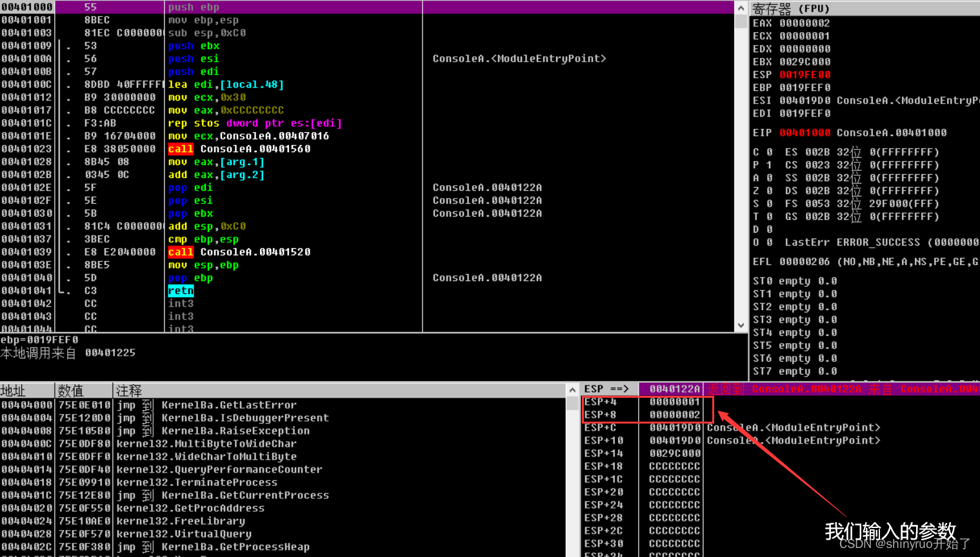Select the stack top value 0040122A
980x557 pixels.
tap(674, 389)
